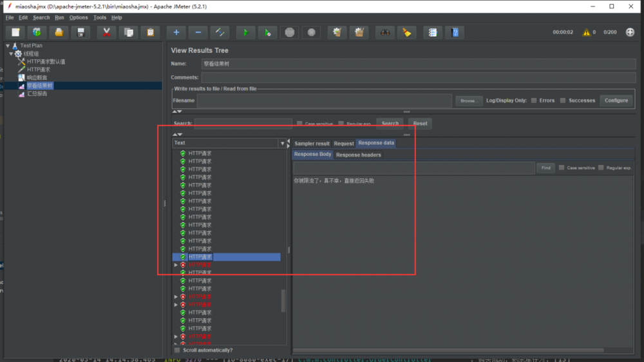Click the yellow warning log icon
644x362 pixels.
pyautogui.click(x=586, y=32)
